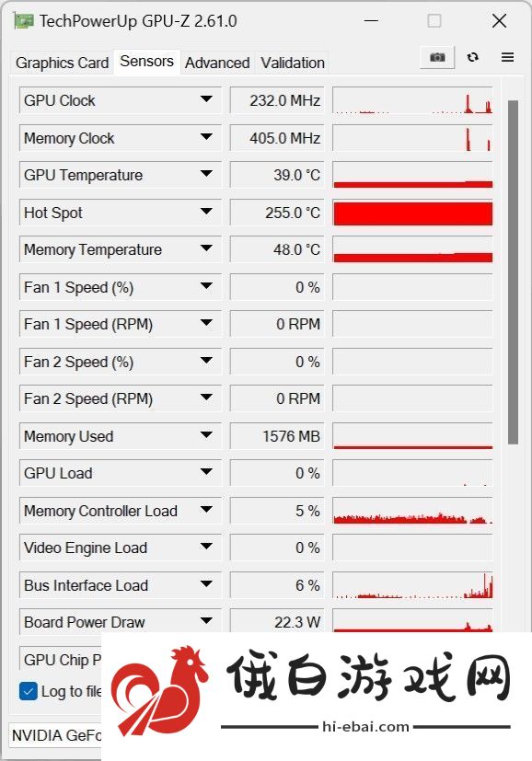Viewport: 532px width, 761px height.
Task: Open the hamburger menu icon
Action: tap(507, 57)
